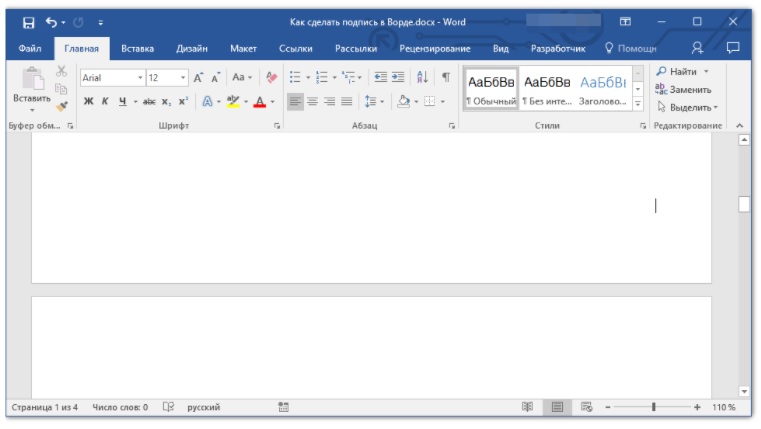
Task: Click the Format Painter brush icon
Action: coord(61,105)
